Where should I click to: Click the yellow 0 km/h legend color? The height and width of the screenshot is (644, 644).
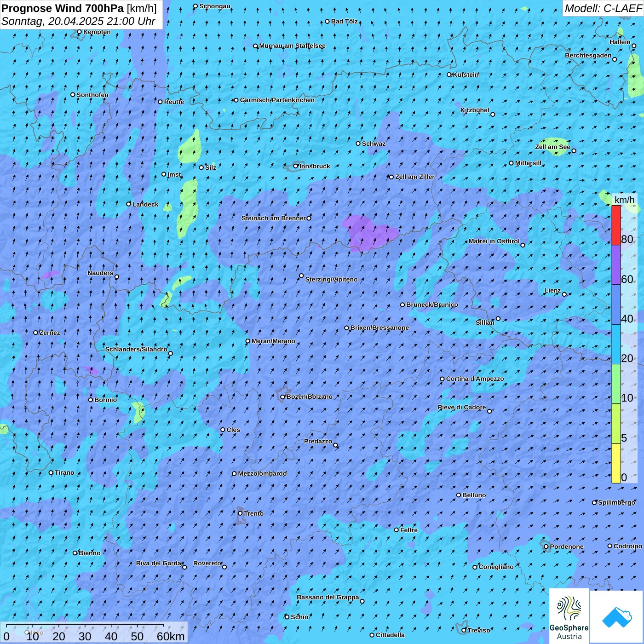tap(616, 463)
